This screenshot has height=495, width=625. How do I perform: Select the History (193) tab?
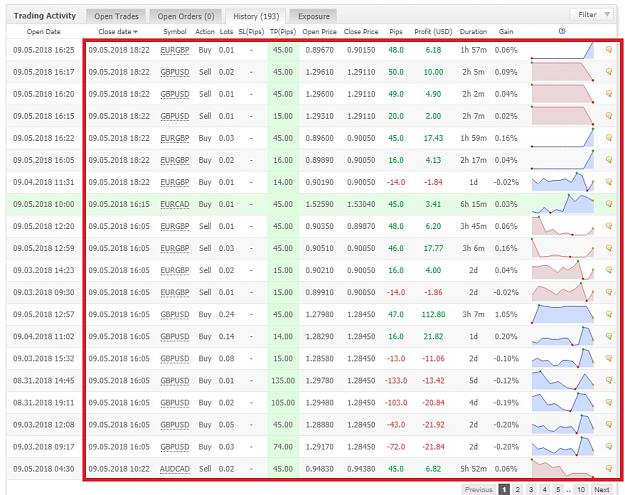point(256,16)
